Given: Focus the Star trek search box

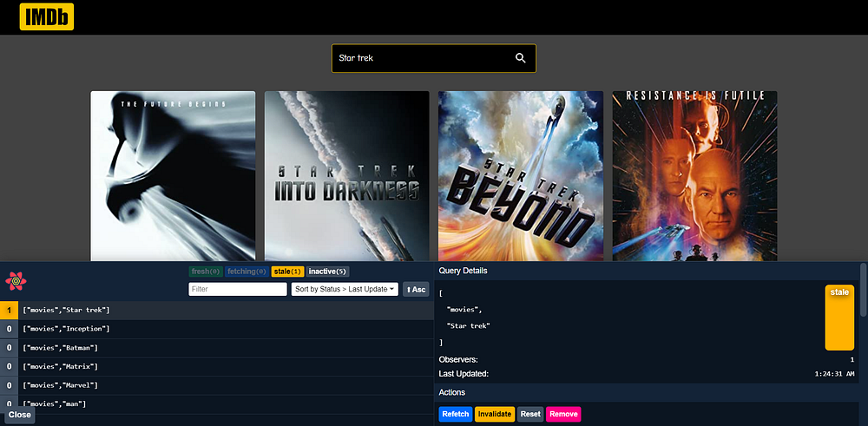Looking at the screenshot, I should [x=433, y=58].
